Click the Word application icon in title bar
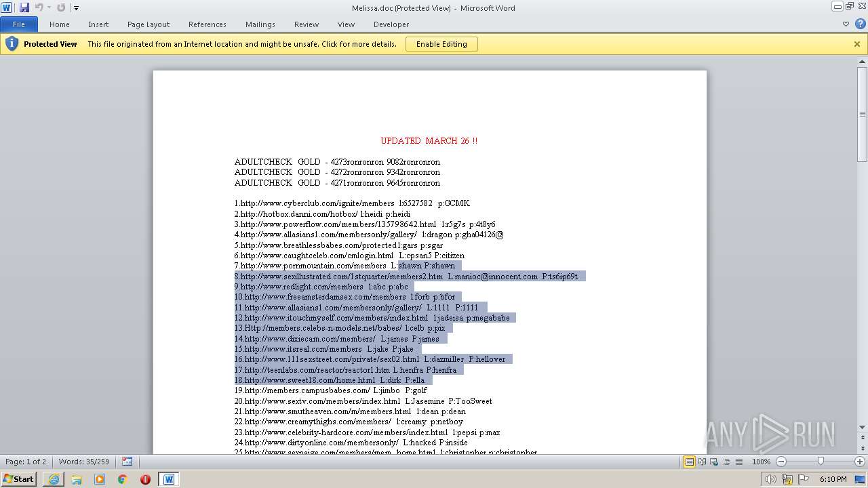 tap(7, 7)
